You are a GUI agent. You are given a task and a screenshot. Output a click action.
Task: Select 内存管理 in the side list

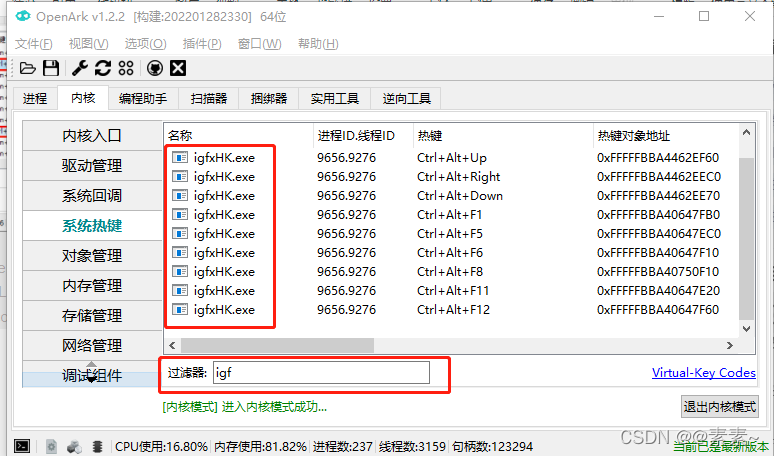click(x=92, y=285)
